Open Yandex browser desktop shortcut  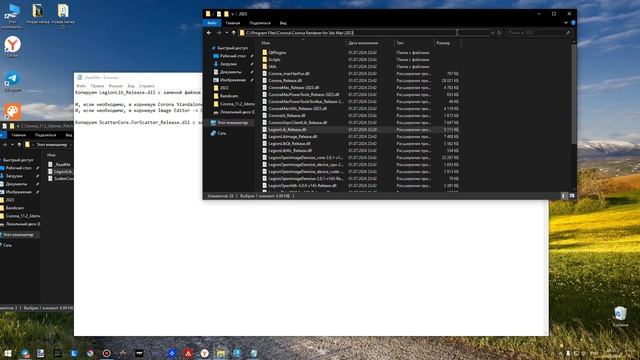point(12,47)
